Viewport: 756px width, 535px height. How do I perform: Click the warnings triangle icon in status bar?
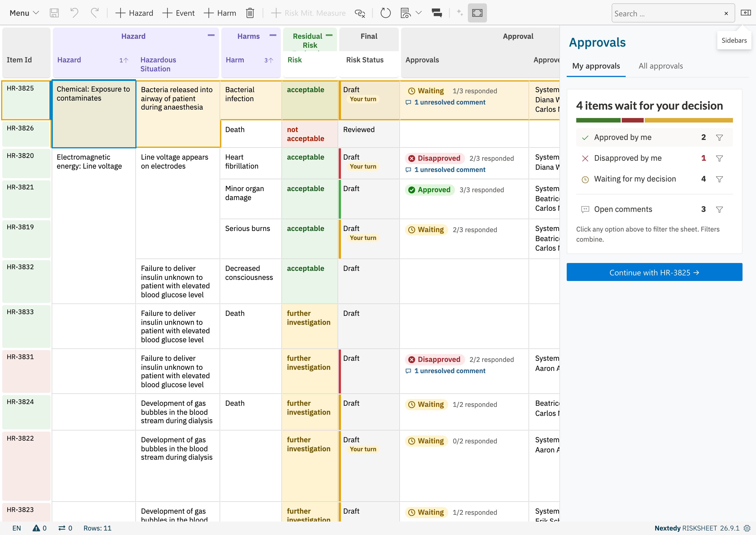click(x=36, y=528)
